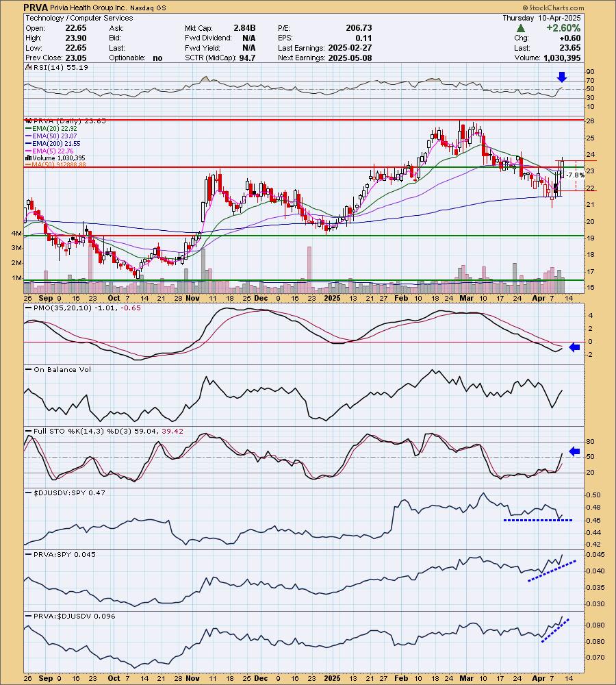
Task: Click the header Volume value 1,030,395
Action: [x=563, y=58]
